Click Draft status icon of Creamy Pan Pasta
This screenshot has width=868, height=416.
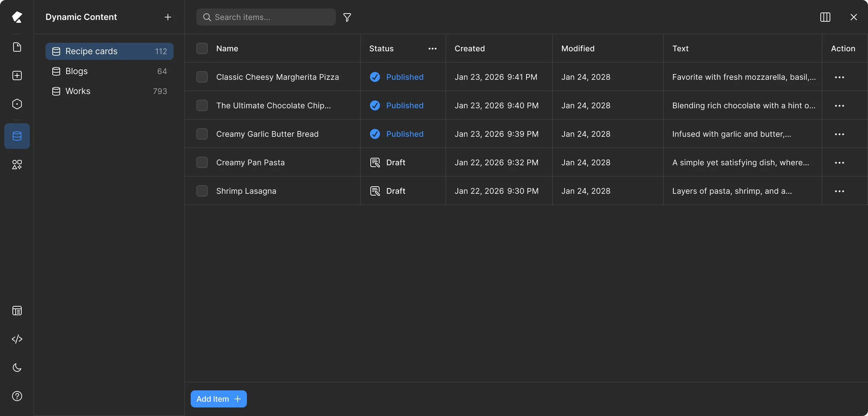375,162
